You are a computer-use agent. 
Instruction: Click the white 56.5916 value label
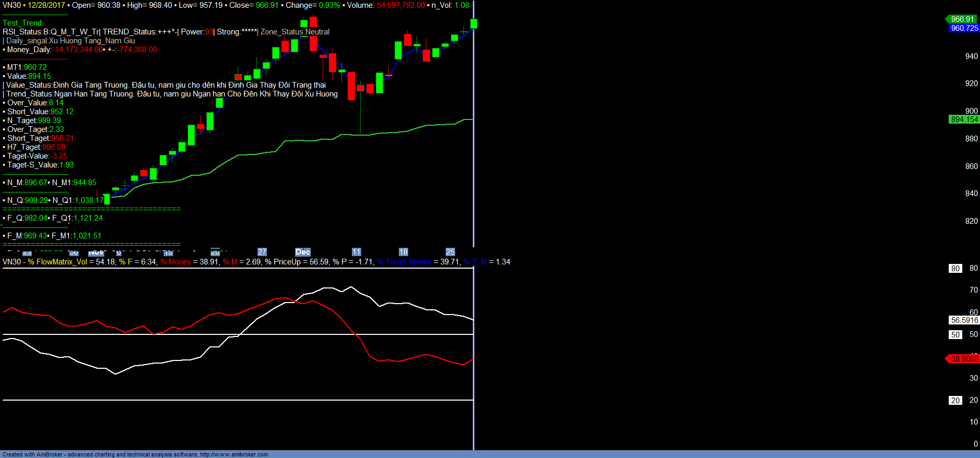coord(964,320)
